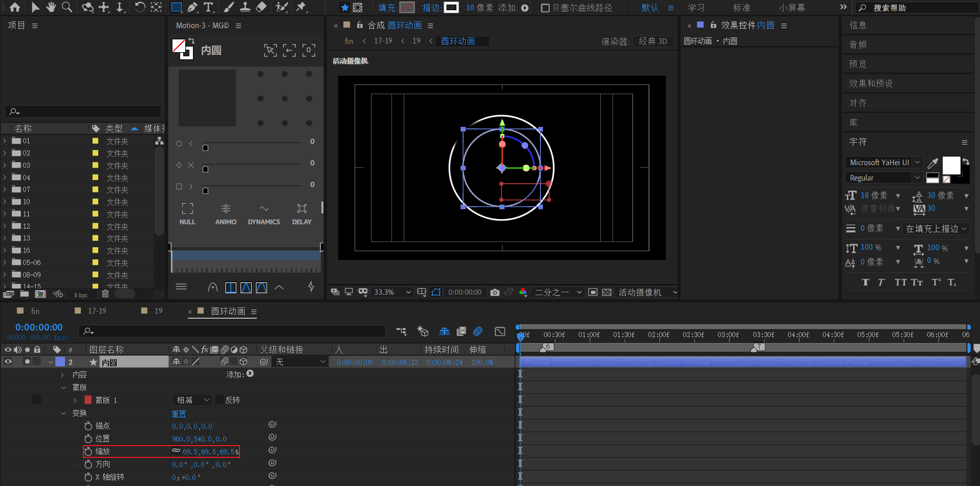Switch to the 标准 workspace
The image size is (980, 486).
point(742,8)
